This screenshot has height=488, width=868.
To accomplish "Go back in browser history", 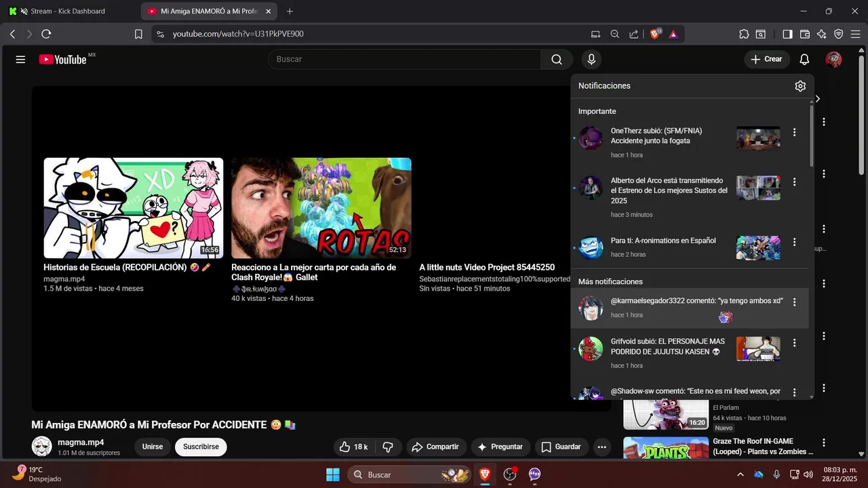I will click(x=12, y=34).
